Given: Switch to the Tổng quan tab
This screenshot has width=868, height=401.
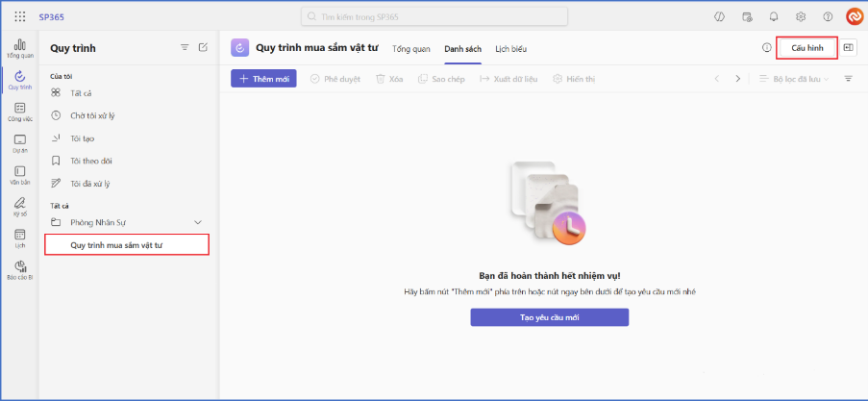Looking at the screenshot, I should click(x=410, y=49).
